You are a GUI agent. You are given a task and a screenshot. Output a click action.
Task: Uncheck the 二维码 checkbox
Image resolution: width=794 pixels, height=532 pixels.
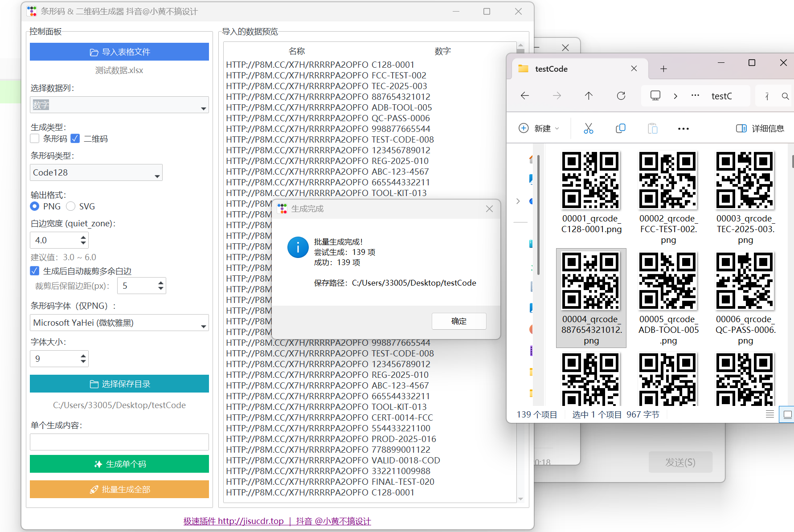click(x=75, y=139)
